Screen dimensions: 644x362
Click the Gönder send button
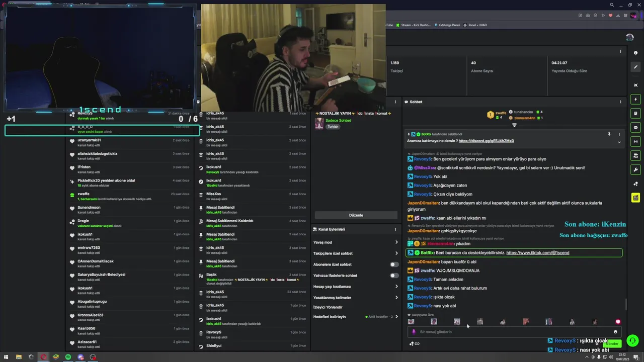612,344
